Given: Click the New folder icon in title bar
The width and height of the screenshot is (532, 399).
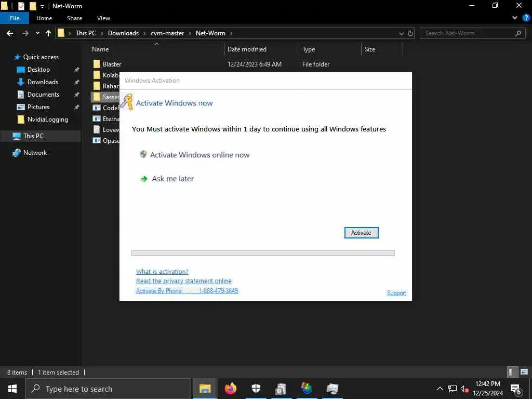Looking at the screenshot, I should click(33, 6).
